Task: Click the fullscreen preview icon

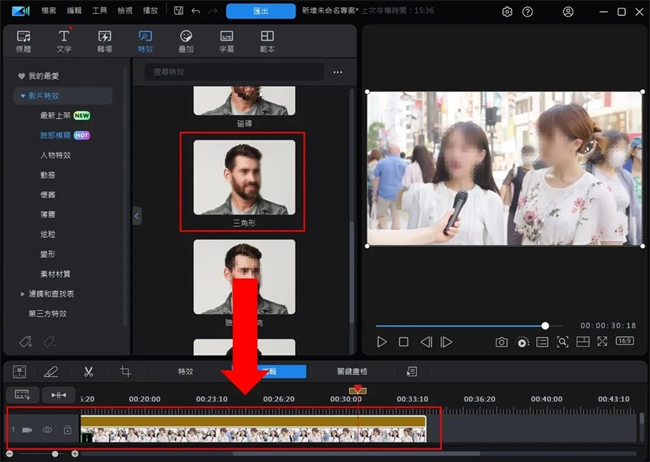Action: pyautogui.click(x=602, y=342)
